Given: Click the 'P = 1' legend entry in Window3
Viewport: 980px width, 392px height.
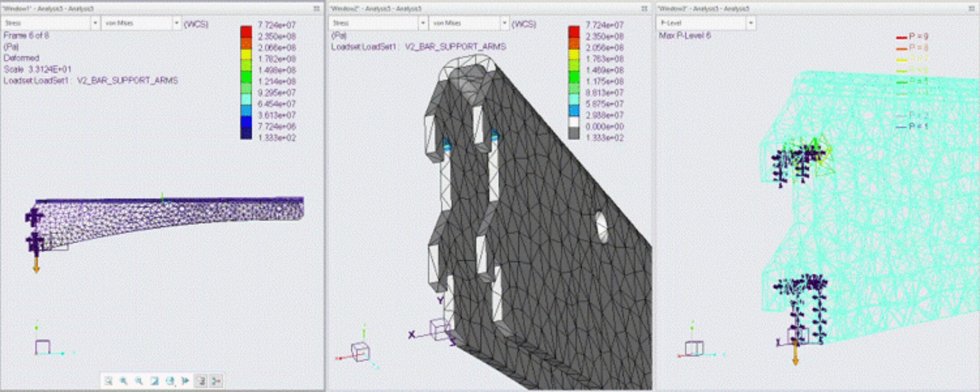Looking at the screenshot, I should 912,126.
